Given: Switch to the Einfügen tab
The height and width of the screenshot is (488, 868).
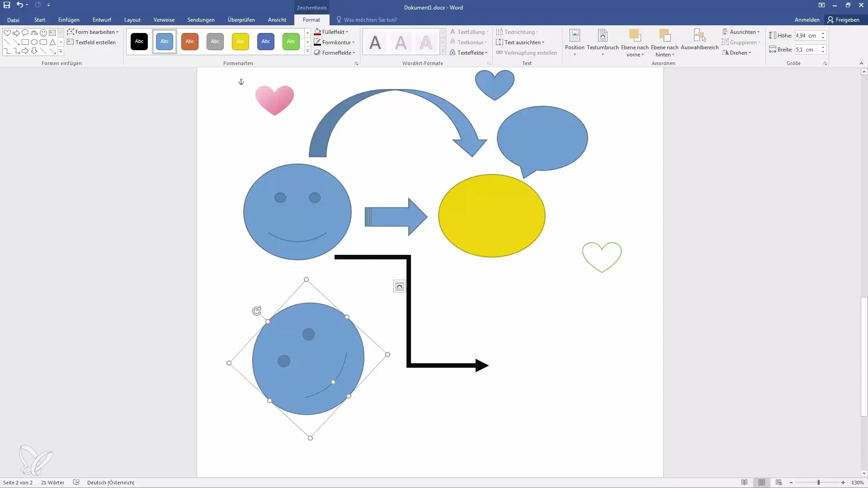Looking at the screenshot, I should click(69, 20).
